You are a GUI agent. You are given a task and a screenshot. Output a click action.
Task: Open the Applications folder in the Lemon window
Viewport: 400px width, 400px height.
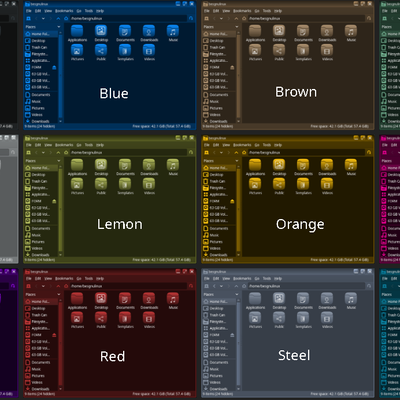[77, 165]
